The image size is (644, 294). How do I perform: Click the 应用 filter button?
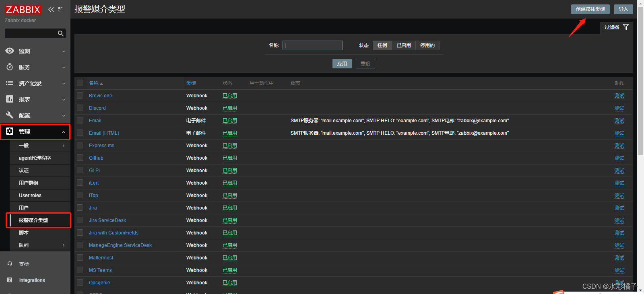pos(342,64)
